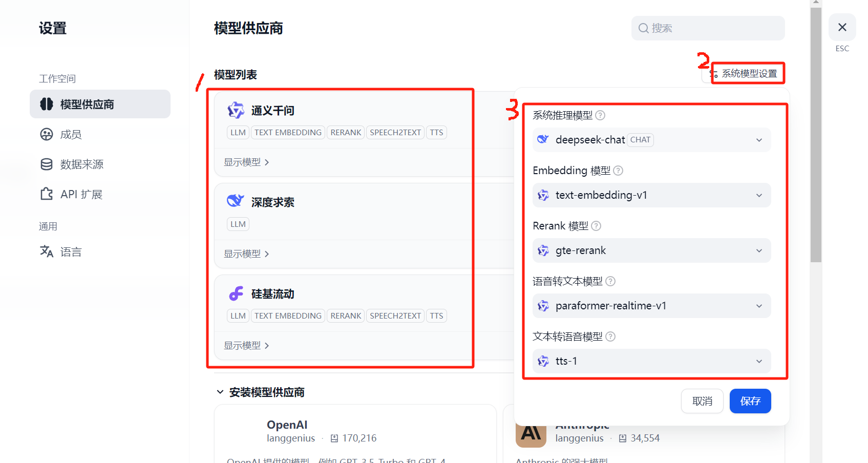Click the TTS tag under 硅基流动
The width and height of the screenshot is (868, 463).
(436, 315)
